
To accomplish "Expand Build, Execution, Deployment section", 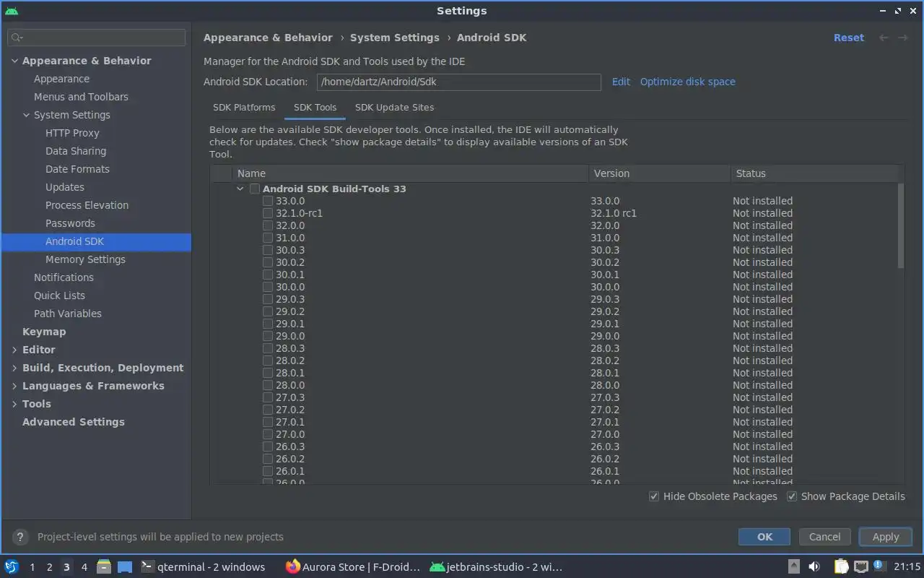I will coord(14,368).
